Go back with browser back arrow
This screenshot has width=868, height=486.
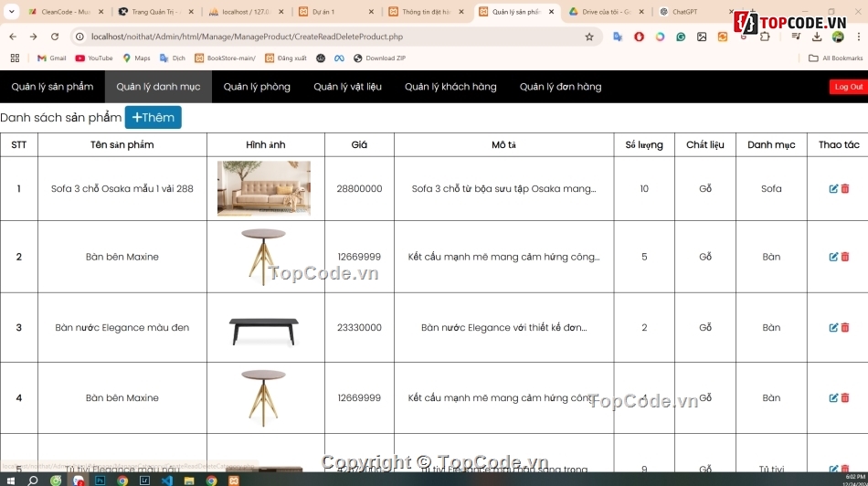pos(13,37)
